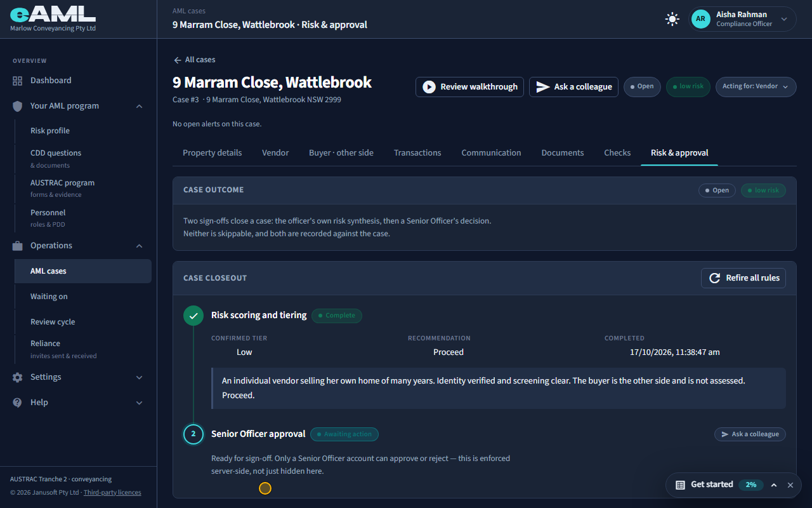Click the Third-party licences link
812x508 pixels.
[x=112, y=493]
